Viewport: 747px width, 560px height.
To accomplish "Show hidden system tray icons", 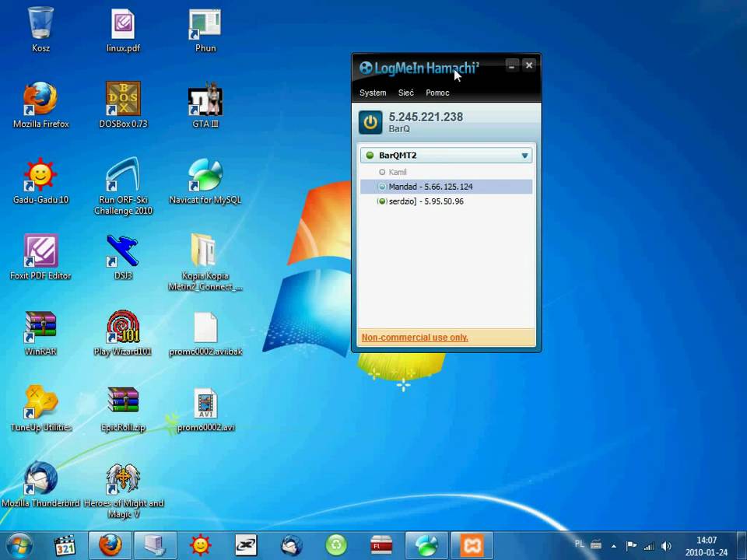I will pos(614,546).
